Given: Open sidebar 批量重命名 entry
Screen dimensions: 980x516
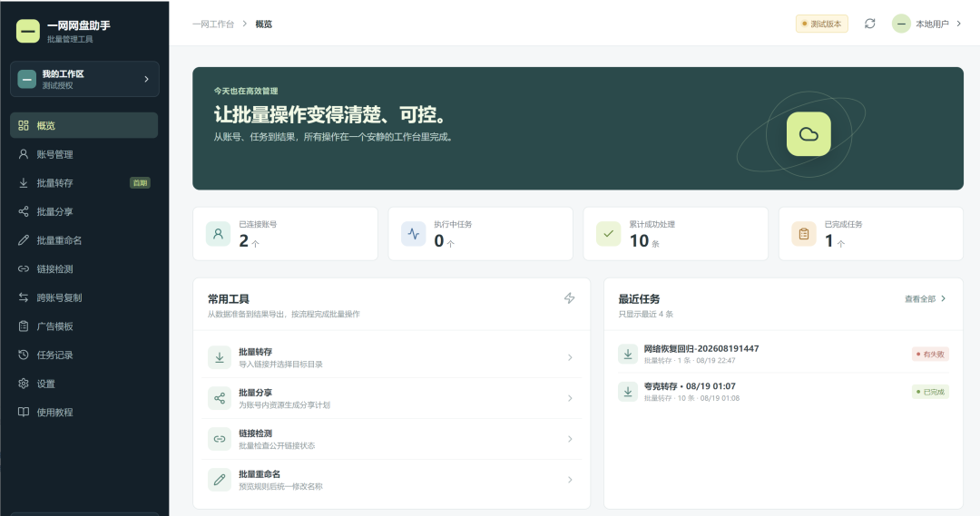Looking at the screenshot, I should click(84, 240).
